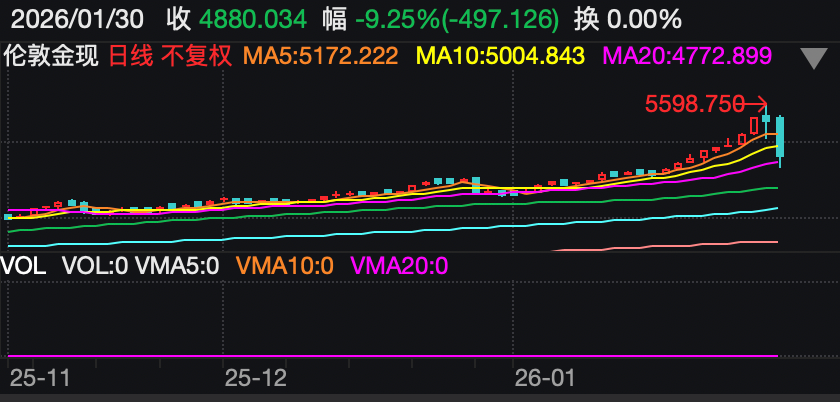The image size is (840, 402).
Task: Select the 5598.750 high price marker
Action: click(694, 103)
